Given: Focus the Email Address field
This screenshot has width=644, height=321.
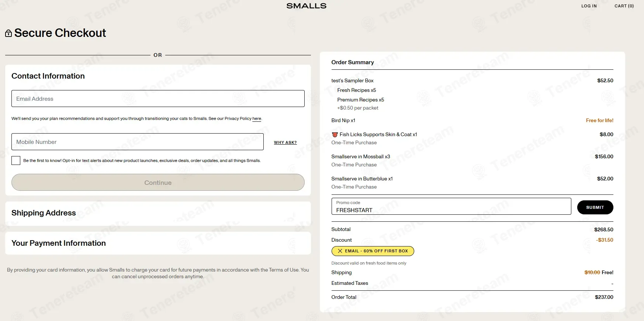Looking at the screenshot, I should 158,99.
